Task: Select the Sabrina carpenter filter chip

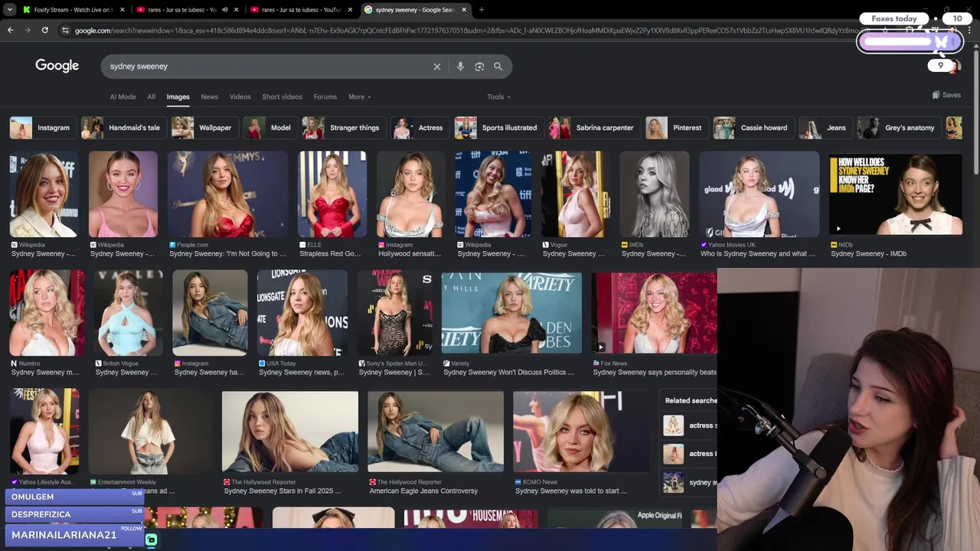Action: pos(593,128)
